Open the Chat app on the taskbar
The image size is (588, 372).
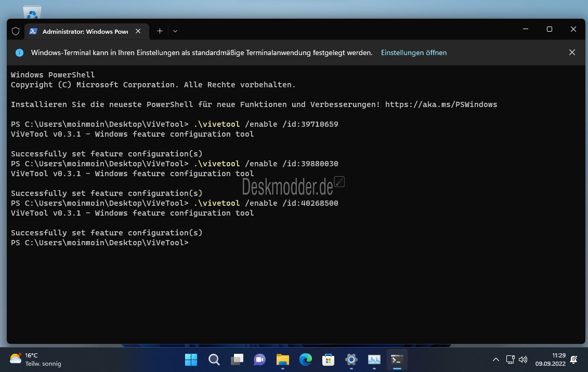tap(259, 360)
